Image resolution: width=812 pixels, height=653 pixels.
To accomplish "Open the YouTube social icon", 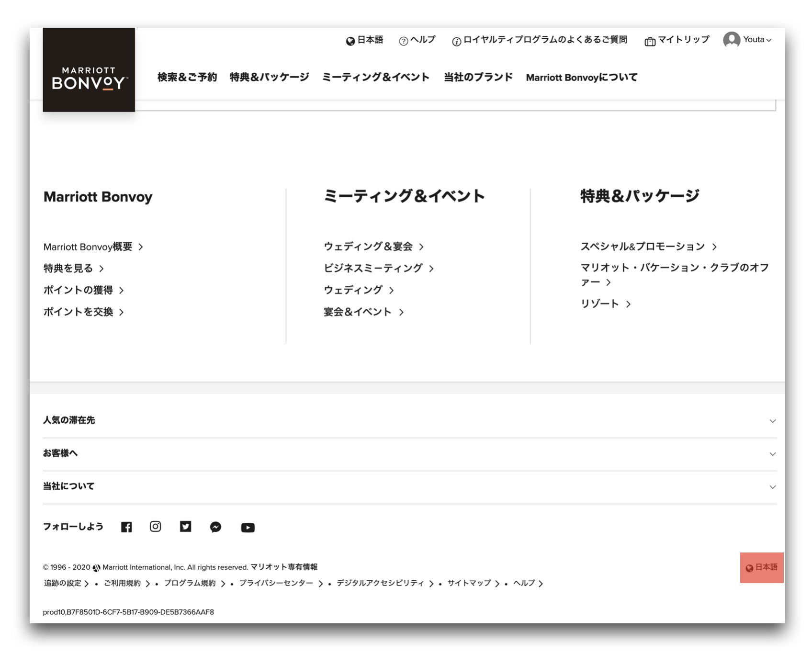I will click(x=248, y=528).
